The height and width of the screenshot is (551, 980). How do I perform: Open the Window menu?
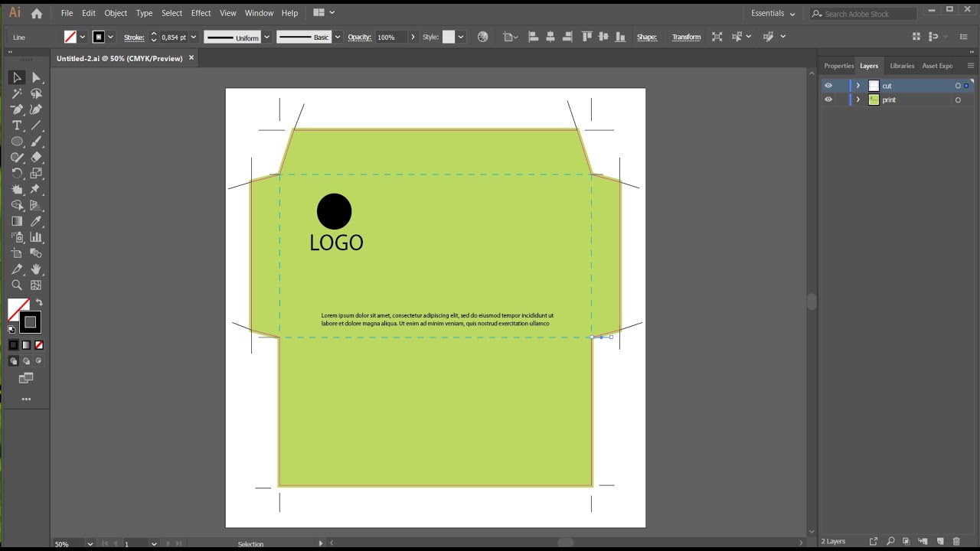pos(259,13)
